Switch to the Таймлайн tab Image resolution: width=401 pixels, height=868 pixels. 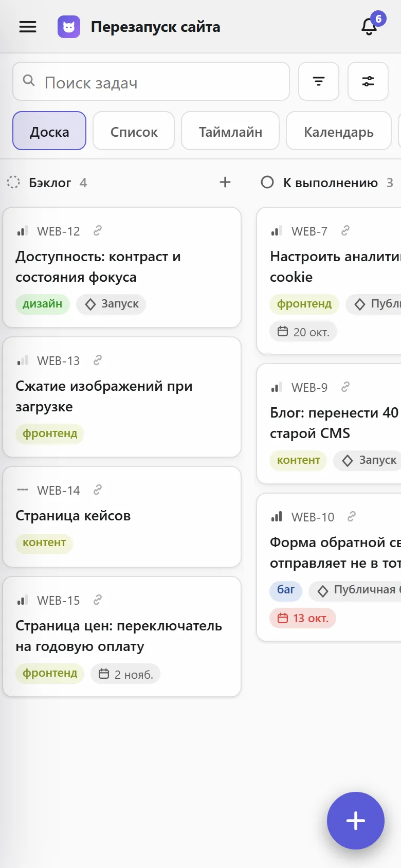coord(230,131)
